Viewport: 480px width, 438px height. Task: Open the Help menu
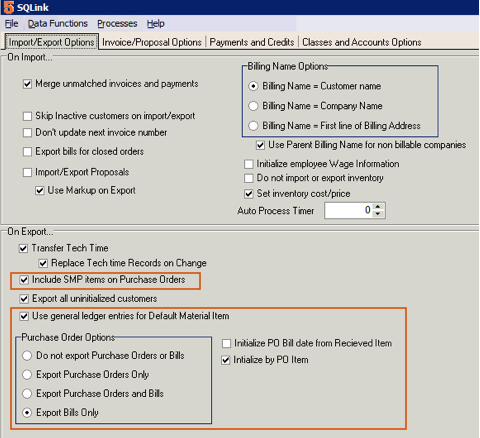tap(155, 24)
